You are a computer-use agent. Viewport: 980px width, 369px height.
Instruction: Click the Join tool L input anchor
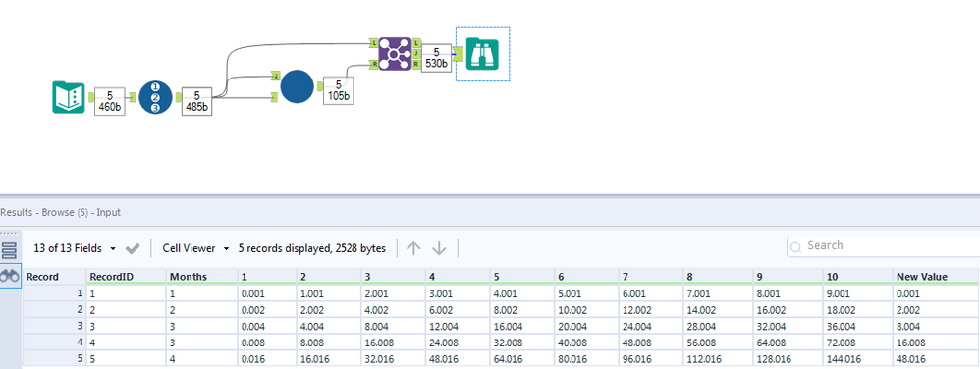pos(373,43)
